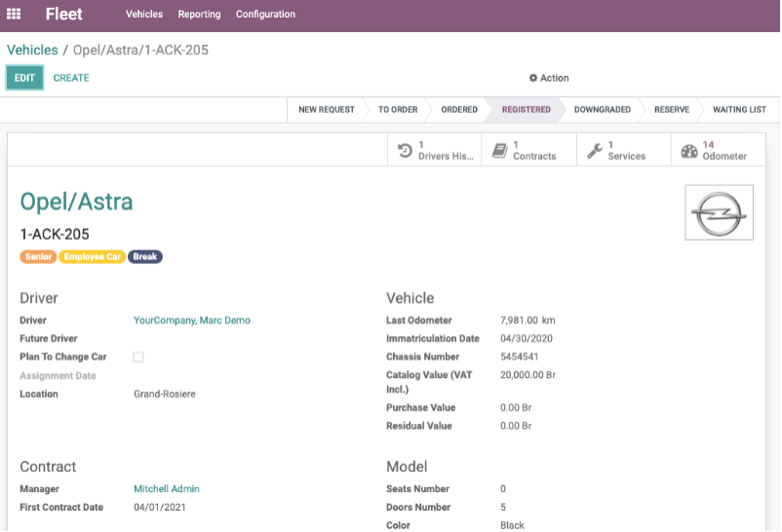Click Color value Black

pyautogui.click(x=512, y=525)
